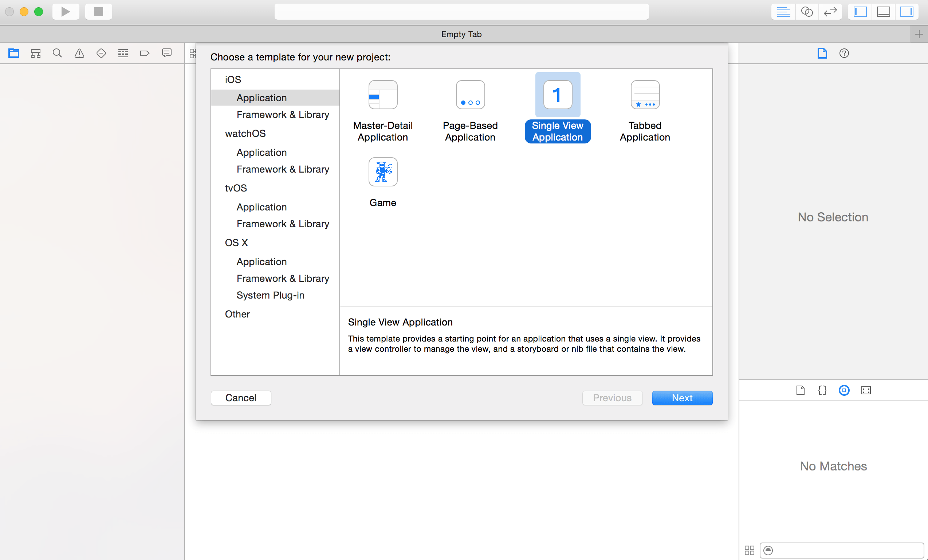Show the Standard editor
The width and height of the screenshot is (928, 560).
(x=783, y=12)
